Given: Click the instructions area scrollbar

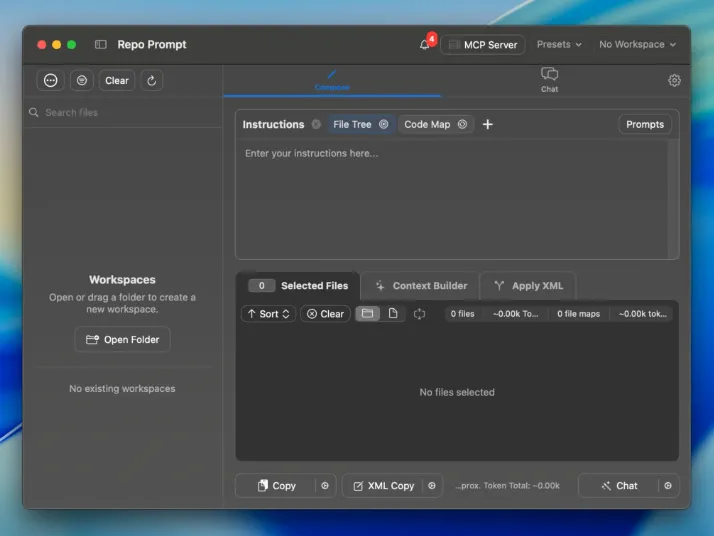Looking at the screenshot, I should pyautogui.click(x=672, y=199).
